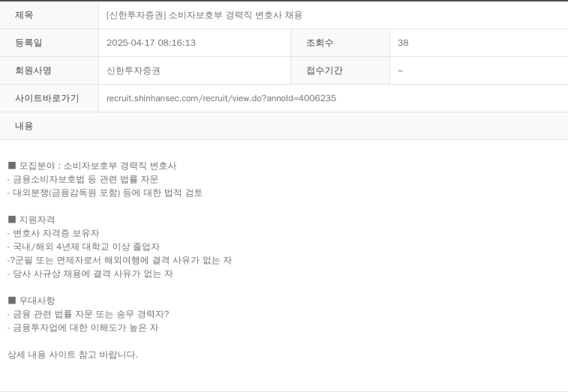Screen dimensions: 568x392
Task: Select the title text '[신한투자증권] 소비자보호부 경력직 변호사 채용'
Action: click(x=204, y=15)
